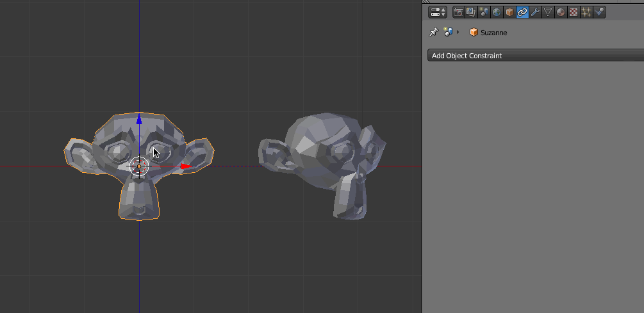Click the scene icon in the breadcrumb path
This screenshot has height=313, width=644.
(448, 32)
